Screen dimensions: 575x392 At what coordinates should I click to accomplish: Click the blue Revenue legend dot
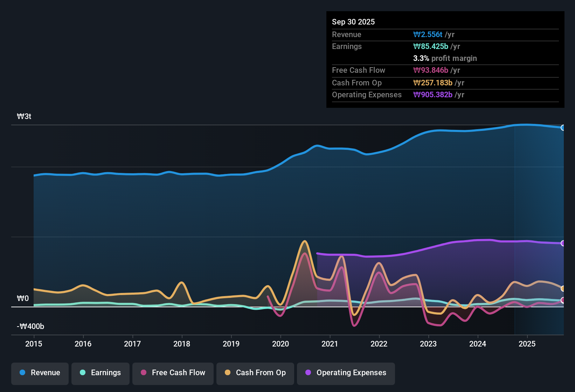point(22,373)
